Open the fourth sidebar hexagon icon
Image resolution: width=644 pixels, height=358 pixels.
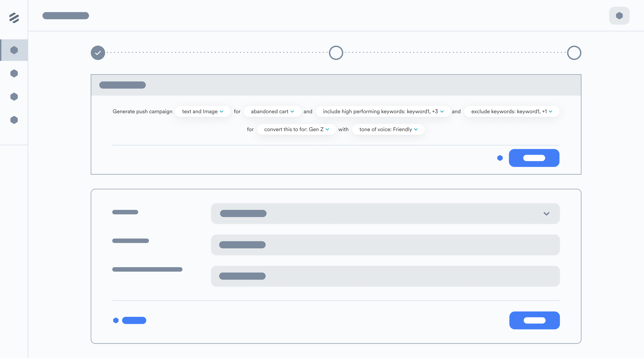click(14, 120)
